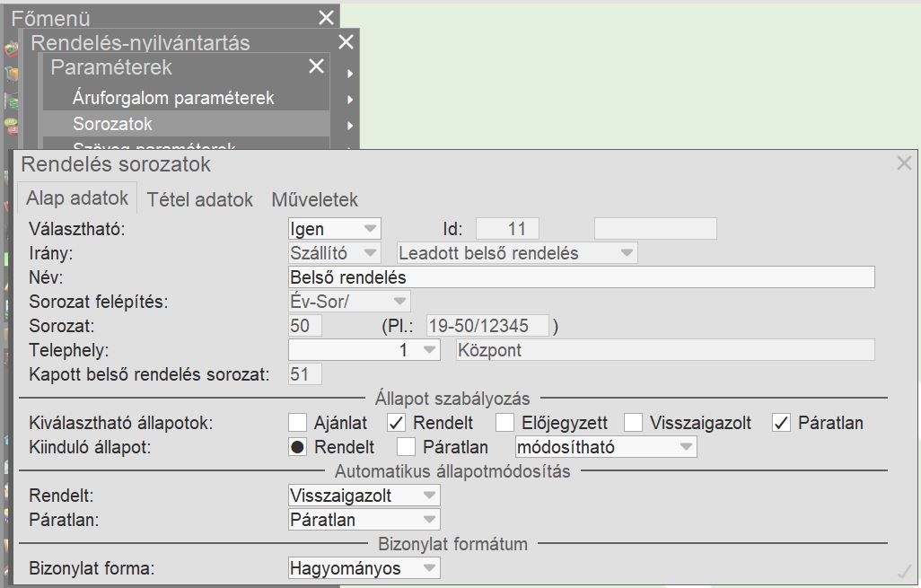Expand the Telephely number dropdown
The image size is (921, 588).
tap(364, 350)
